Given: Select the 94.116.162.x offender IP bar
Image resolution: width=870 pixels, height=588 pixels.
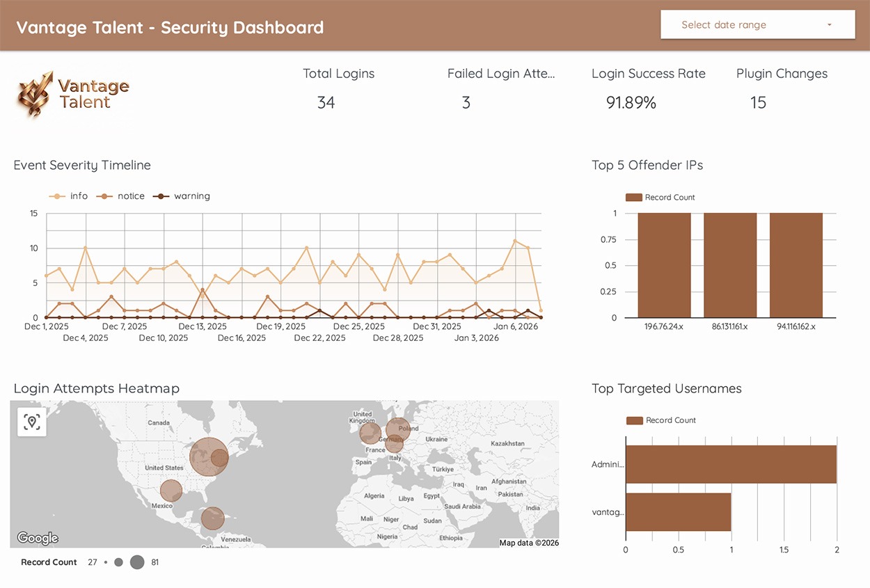Looking at the screenshot, I should pyautogui.click(x=796, y=265).
